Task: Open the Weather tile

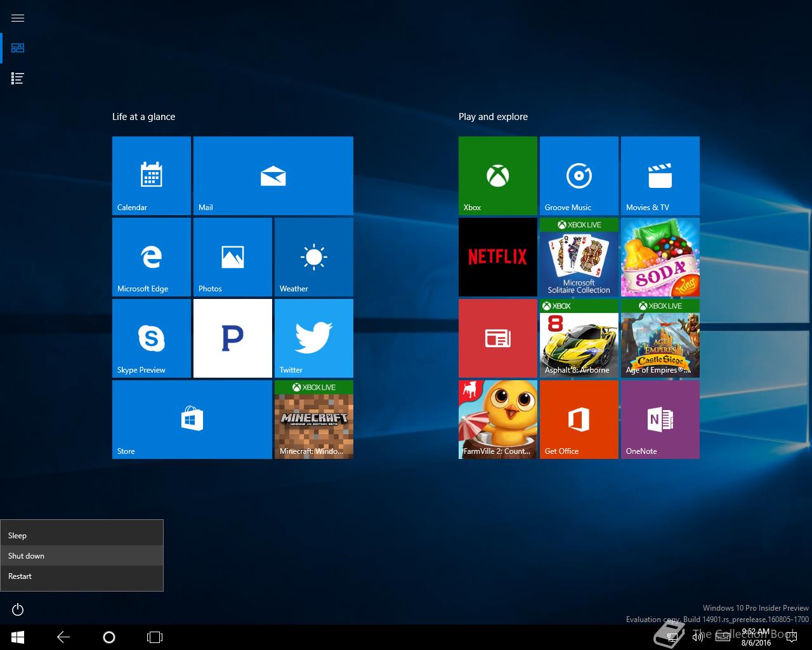Action: click(314, 257)
